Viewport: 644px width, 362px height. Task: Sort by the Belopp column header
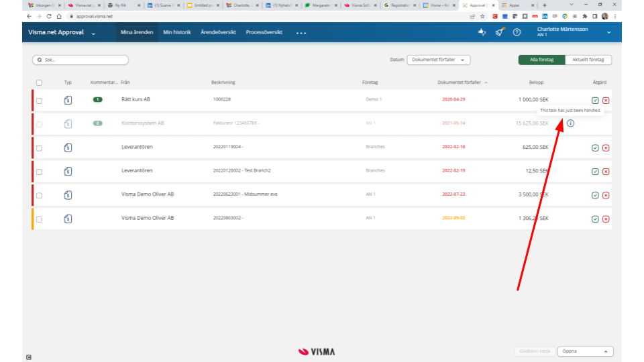coord(536,82)
